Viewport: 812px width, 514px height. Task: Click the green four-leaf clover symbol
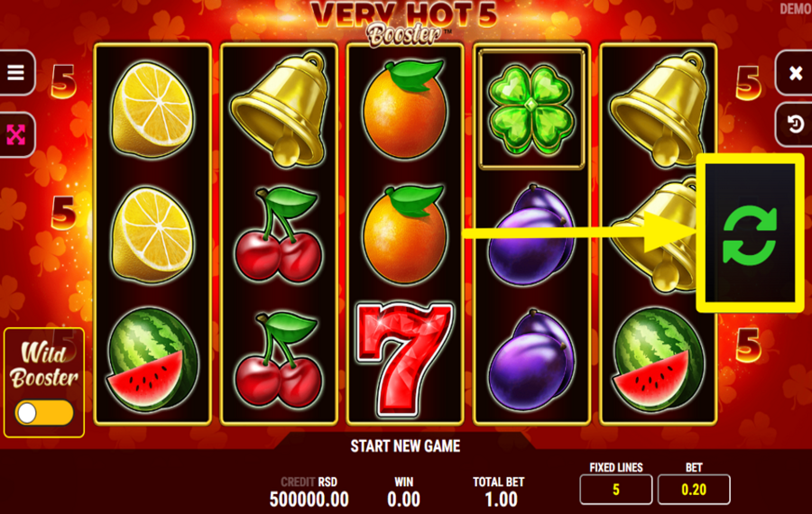[x=531, y=109]
